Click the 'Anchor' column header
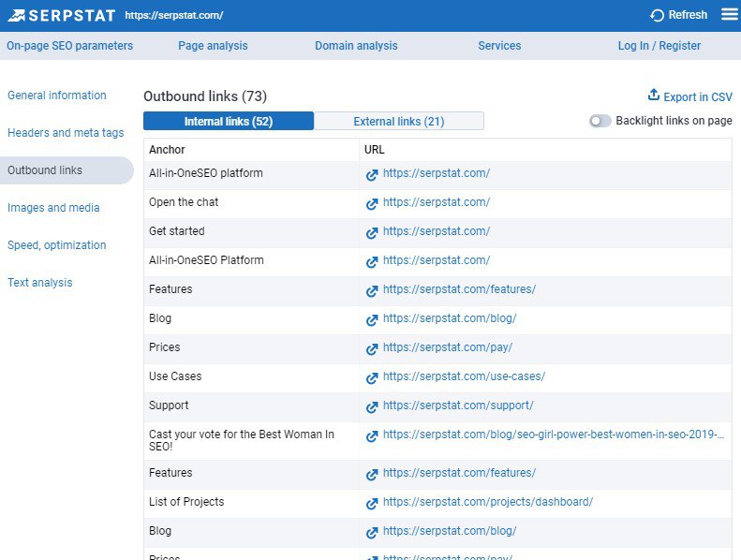This screenshot has width=741, height=560. (x=167, y=150)
